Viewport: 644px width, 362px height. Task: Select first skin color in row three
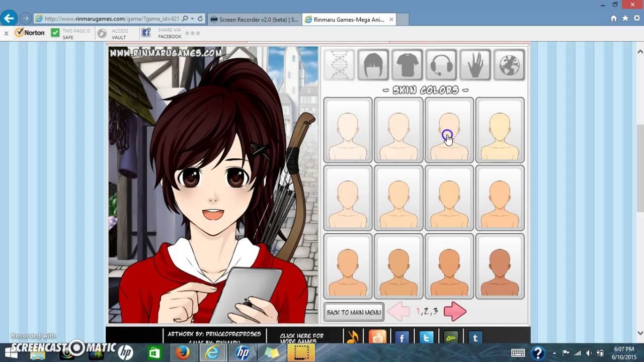tap(348, 266)
